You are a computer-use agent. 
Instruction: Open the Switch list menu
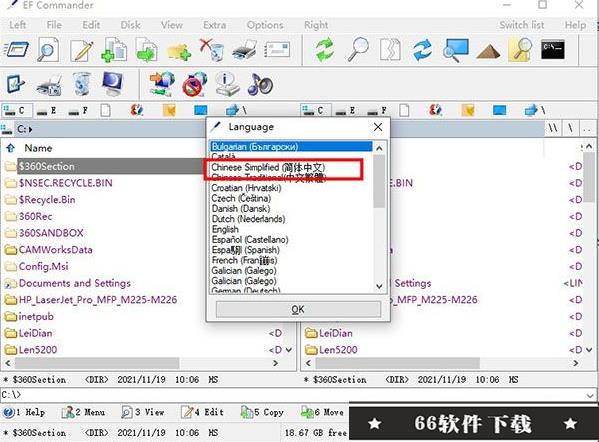coord(522,25)
